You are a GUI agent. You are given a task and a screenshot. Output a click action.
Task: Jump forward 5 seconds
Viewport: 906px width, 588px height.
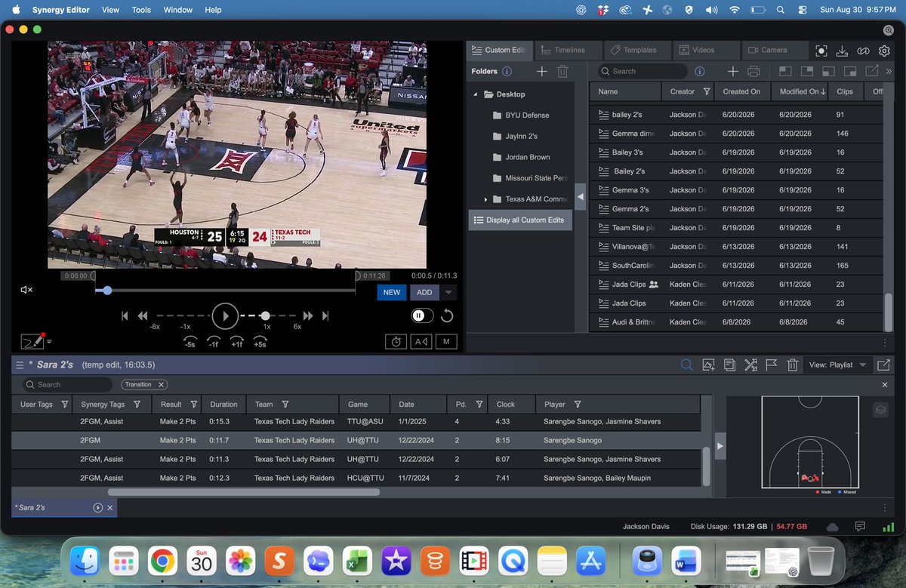pos(260,341)
